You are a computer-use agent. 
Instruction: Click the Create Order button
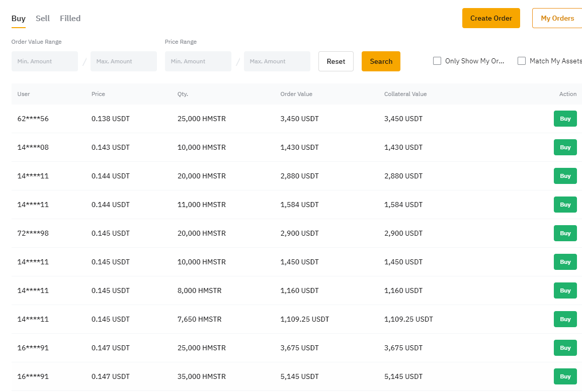point(491,18)
